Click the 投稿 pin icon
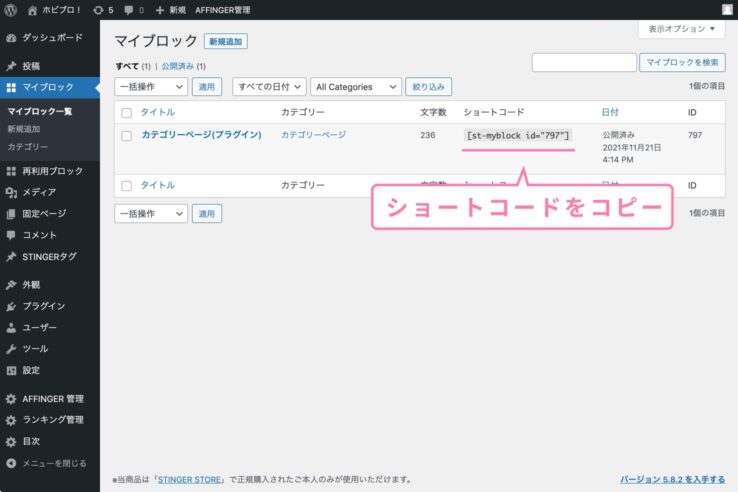 [11, 66]
